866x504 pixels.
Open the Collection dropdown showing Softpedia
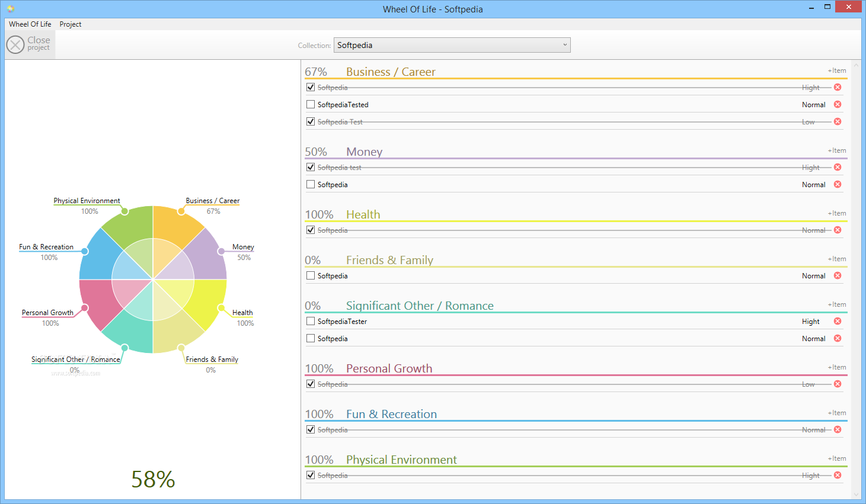pyautogui.click(x=452, y=45)
